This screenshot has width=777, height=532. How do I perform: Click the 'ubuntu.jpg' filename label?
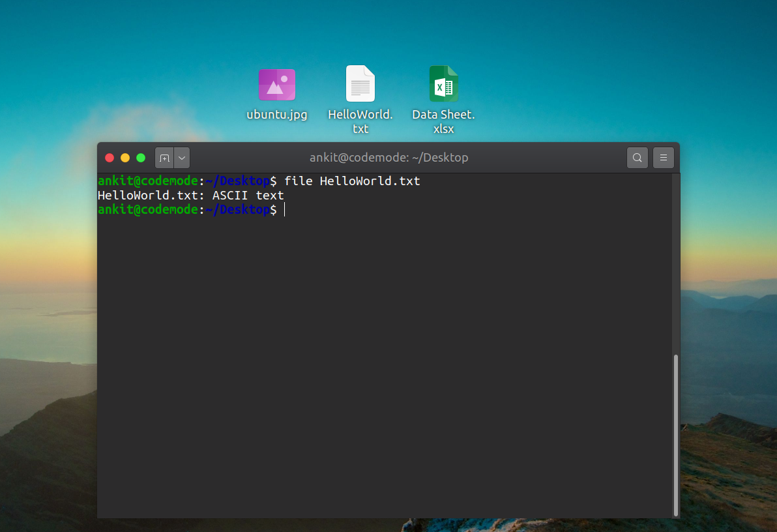[277, 115]
